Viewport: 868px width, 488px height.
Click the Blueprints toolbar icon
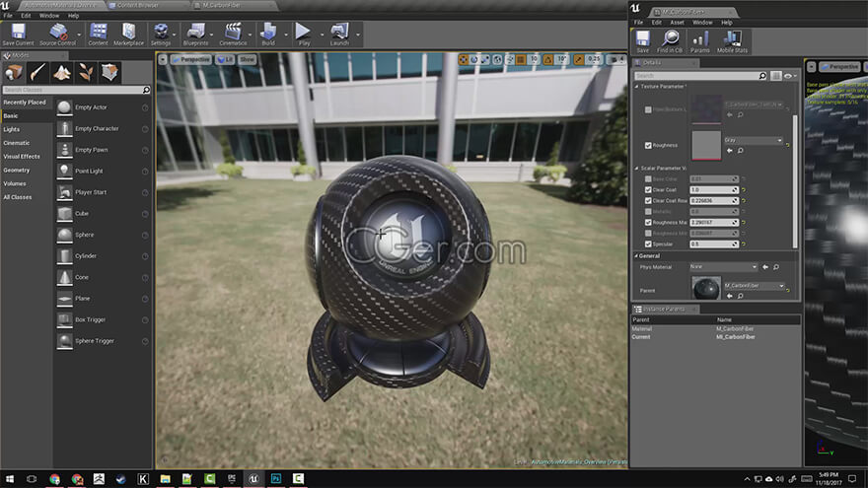pos(195,35)
